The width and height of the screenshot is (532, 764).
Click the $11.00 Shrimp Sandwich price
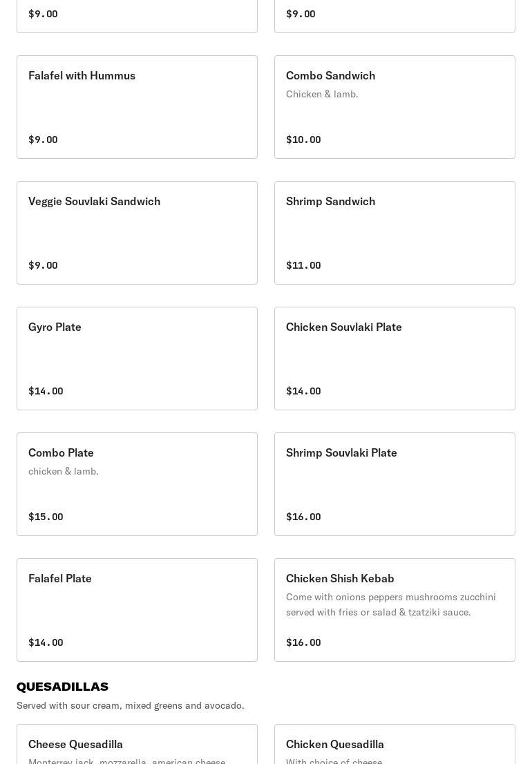(x=303, y=265)
